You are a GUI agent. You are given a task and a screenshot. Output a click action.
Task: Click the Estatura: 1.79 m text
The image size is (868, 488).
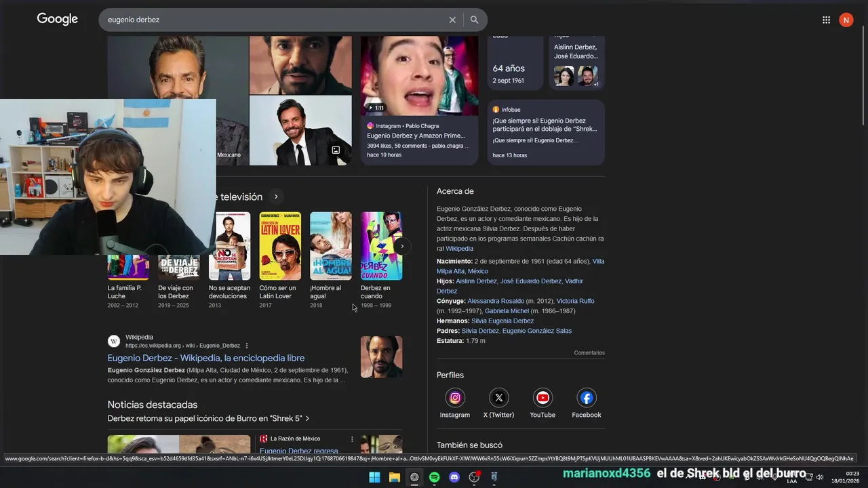pos(461,341)
